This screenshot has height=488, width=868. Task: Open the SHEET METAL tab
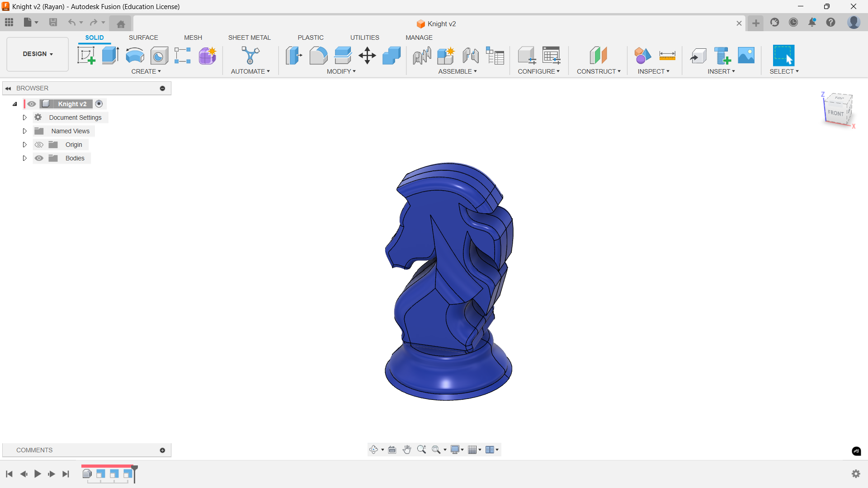(x=249, y=38)
